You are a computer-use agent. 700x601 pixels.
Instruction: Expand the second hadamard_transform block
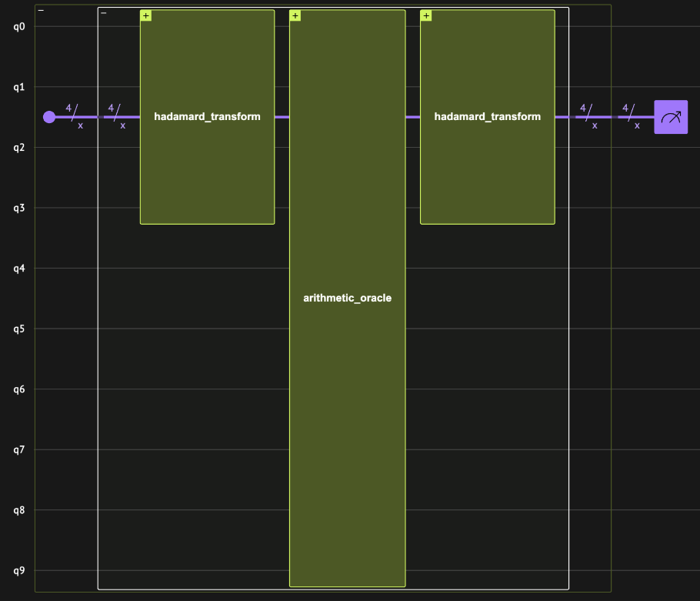pos(426,15)
